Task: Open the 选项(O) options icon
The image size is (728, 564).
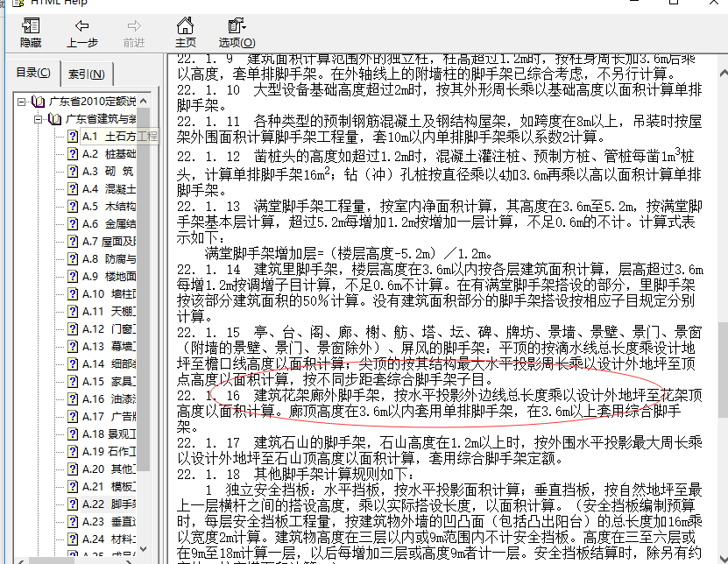Action: click(x=237, y=25)
